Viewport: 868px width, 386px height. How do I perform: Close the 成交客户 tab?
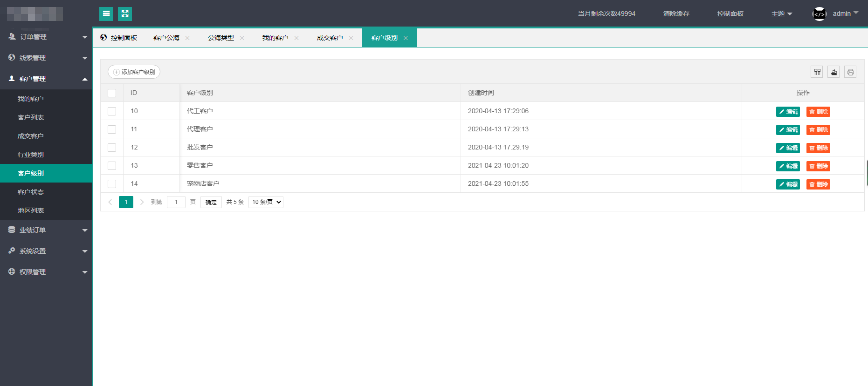351,38
